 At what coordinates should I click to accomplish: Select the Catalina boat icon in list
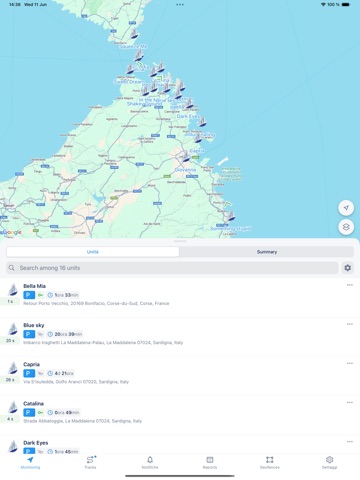[x=13, y=407]
